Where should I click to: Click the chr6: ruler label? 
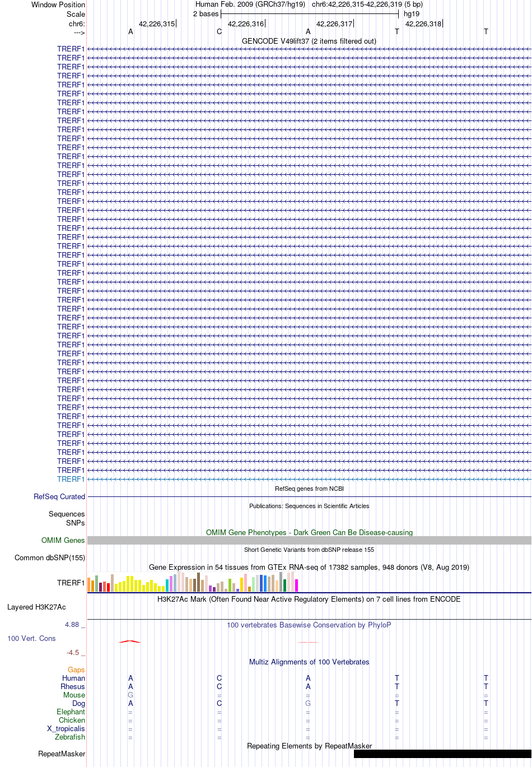tap(77, 24)
